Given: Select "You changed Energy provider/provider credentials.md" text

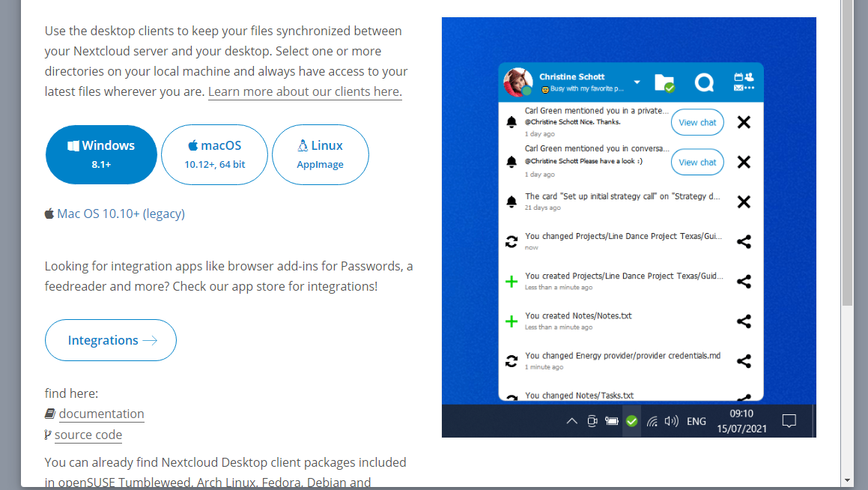Looking at the screenshot, I should click(x=623, y=355).
